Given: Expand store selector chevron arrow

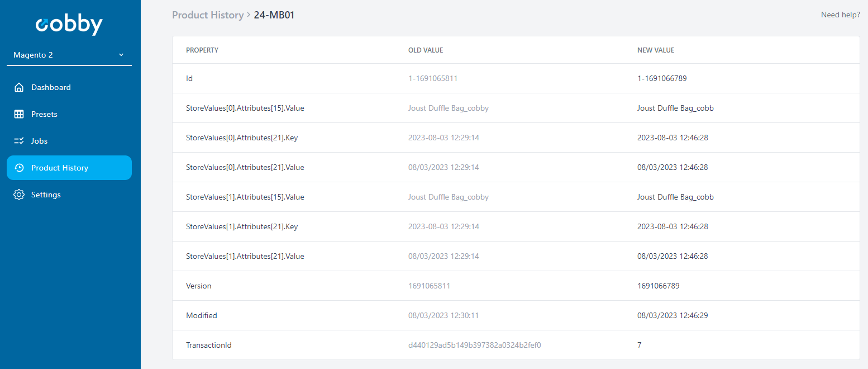Looking at the screenshot, I should point(121,55).
